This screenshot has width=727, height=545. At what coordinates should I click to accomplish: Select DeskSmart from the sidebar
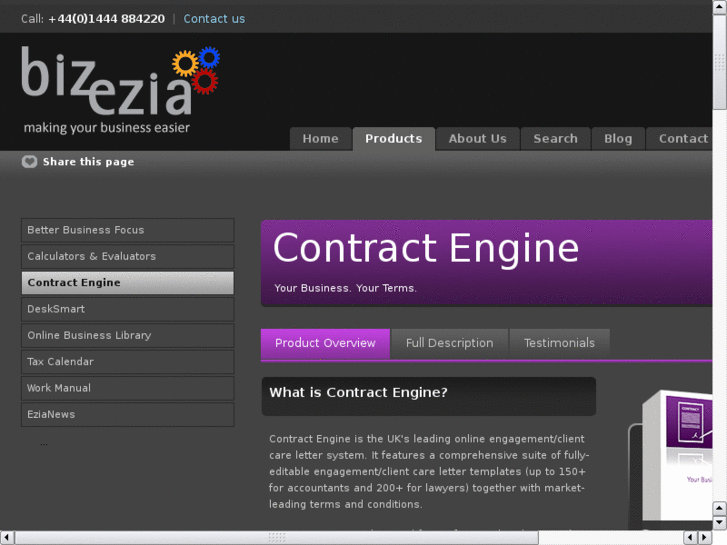pyautogui.click(x=127, y=309)
